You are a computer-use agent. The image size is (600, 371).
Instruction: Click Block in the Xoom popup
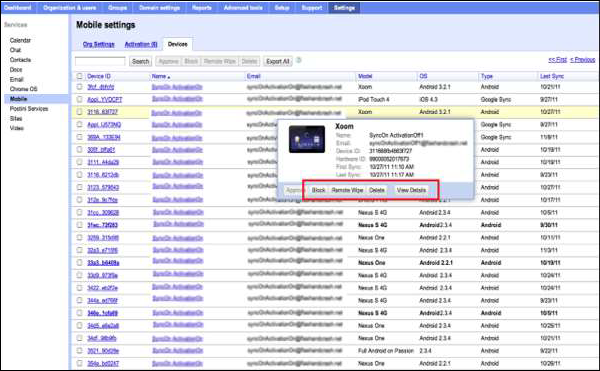(x=318, y=190)
